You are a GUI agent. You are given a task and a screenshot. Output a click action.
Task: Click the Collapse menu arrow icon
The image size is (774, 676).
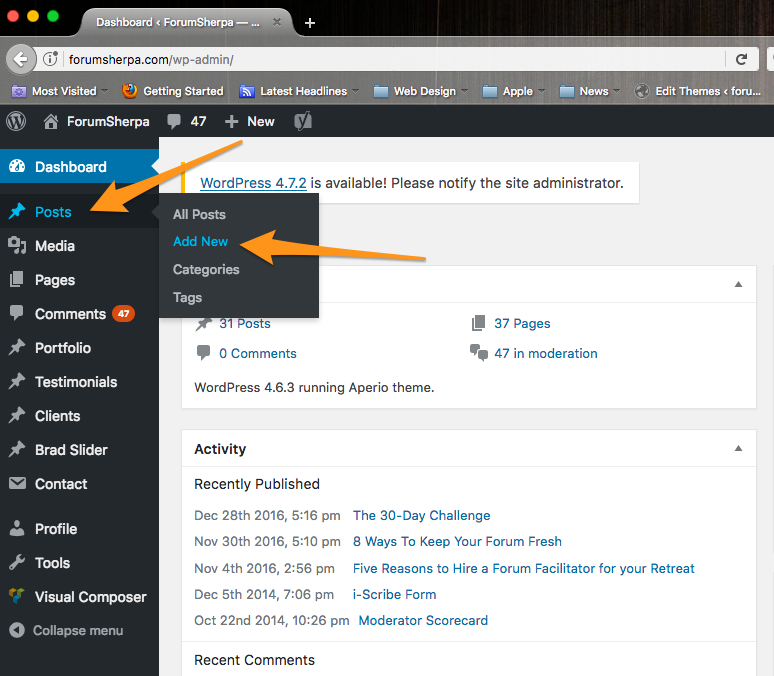tap(17, 630)
